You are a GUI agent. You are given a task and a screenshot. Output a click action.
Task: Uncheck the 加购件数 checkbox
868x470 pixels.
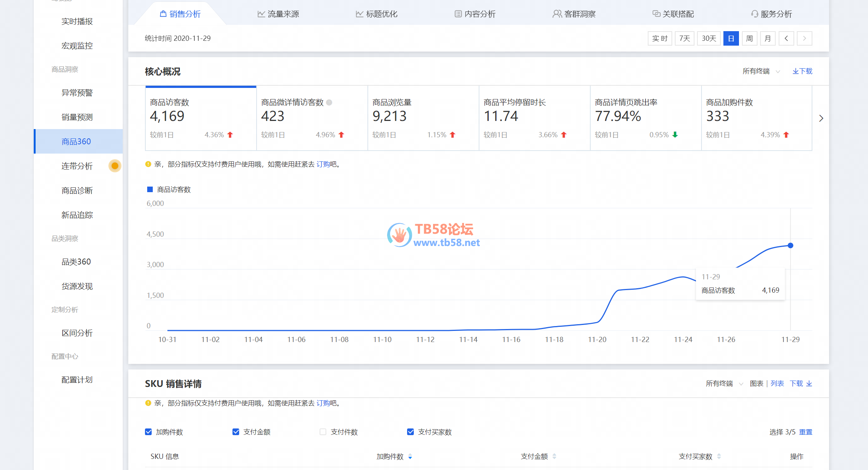(x=149, y=432)
